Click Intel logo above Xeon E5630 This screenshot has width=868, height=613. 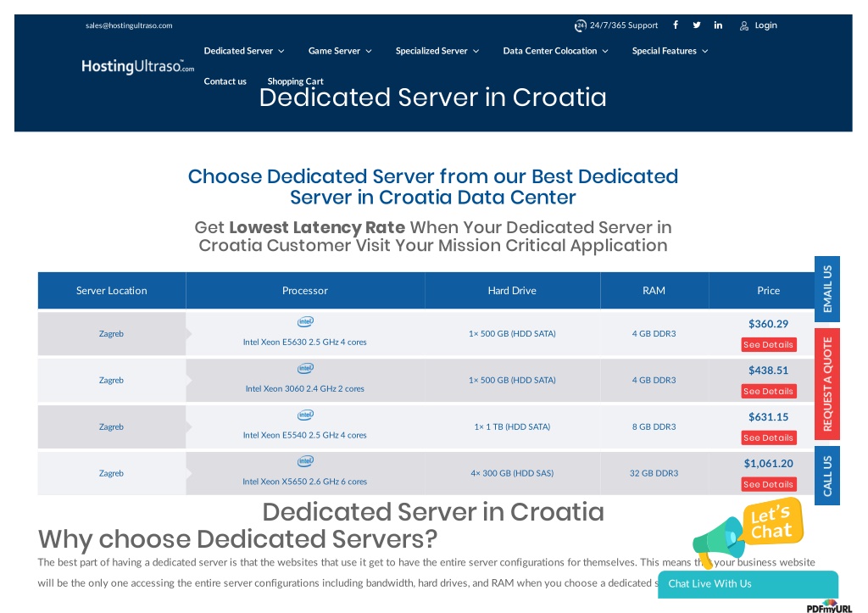305,321
